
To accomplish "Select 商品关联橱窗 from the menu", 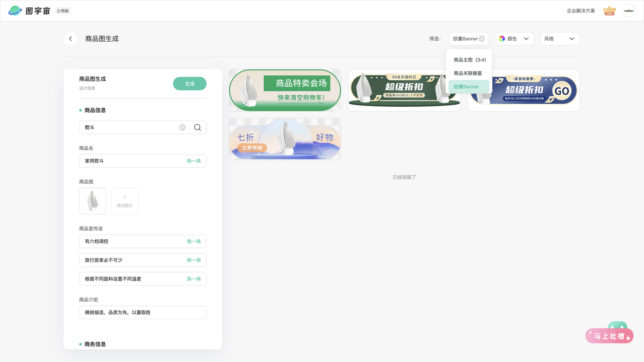I will pyautogui.click(x=468, y=73).
